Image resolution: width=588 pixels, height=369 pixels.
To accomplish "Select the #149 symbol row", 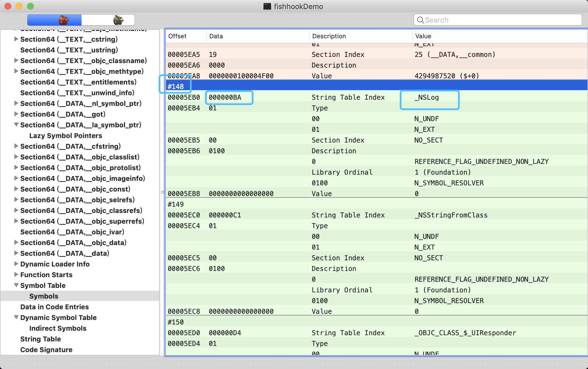I will 176,204.
